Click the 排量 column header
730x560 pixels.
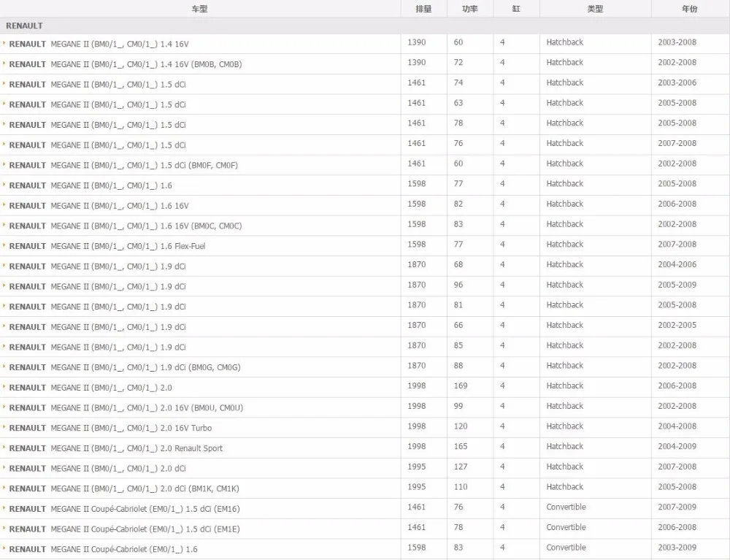click(x=423, y=9)
